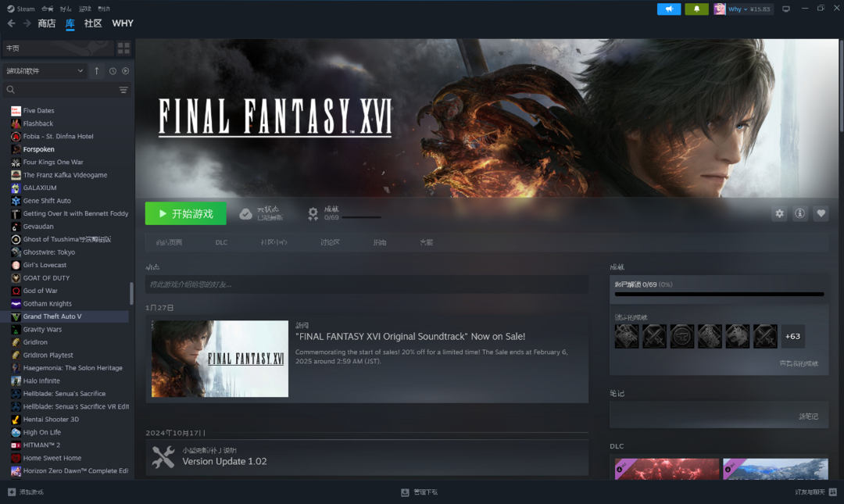Open the community hub (社区中心) tab
844x504 pixels.
tap(274, 242)
